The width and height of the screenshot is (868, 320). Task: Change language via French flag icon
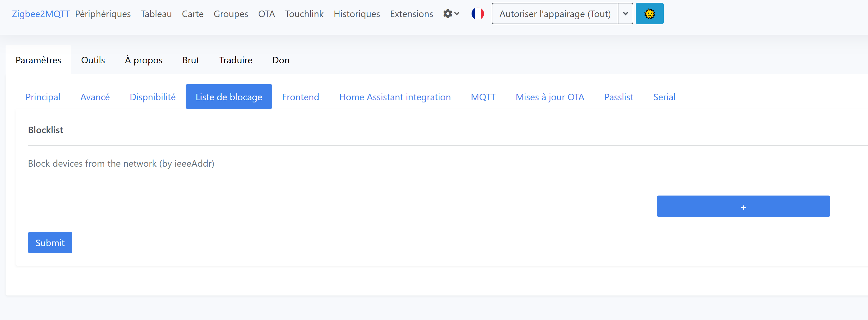tap(477, 14)
